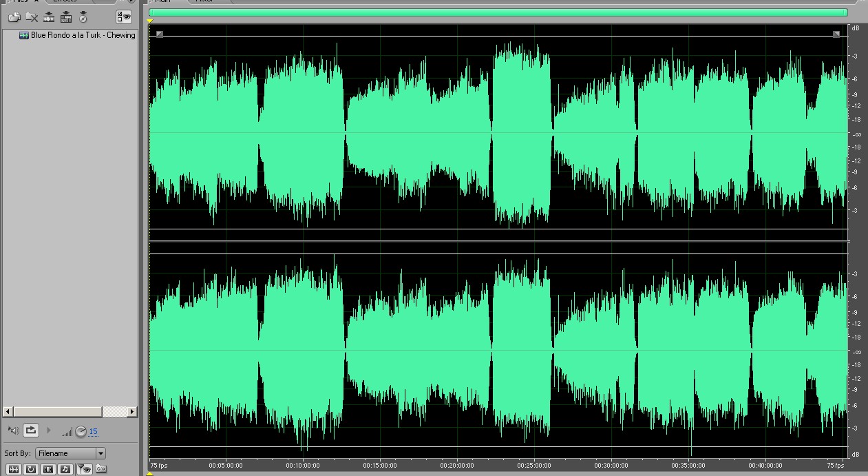Toggle show loop files filter
The width and height of the screenshot is (868, 476).
tap(31, 469)
